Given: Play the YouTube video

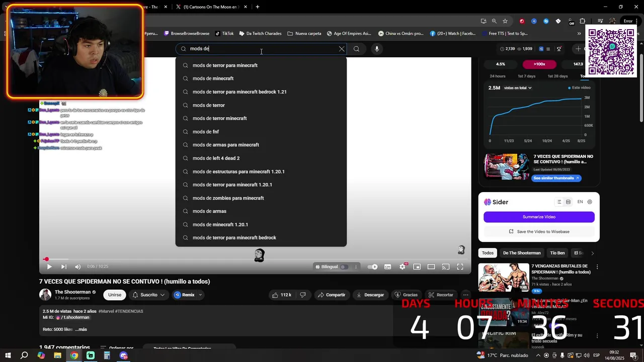Looking at the screenshot, I should pos(49,267).
